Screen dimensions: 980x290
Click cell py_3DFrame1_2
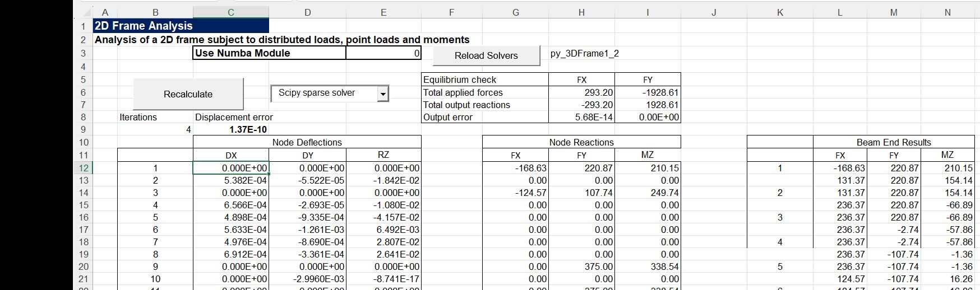[585, 54]
